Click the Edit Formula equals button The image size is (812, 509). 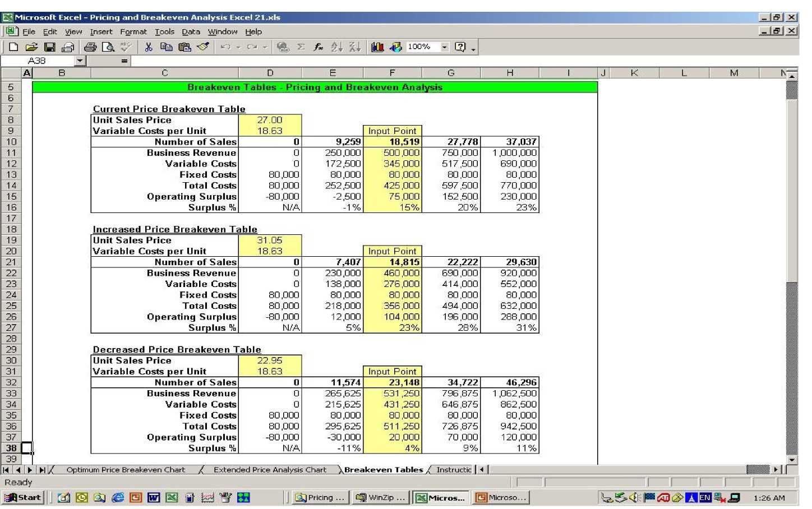point(124,61)
